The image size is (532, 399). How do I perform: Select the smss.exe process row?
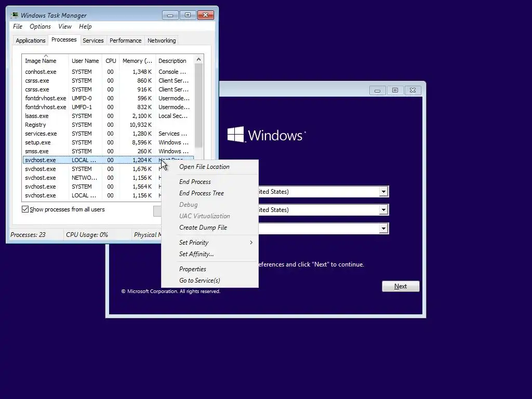coord(108,151)
